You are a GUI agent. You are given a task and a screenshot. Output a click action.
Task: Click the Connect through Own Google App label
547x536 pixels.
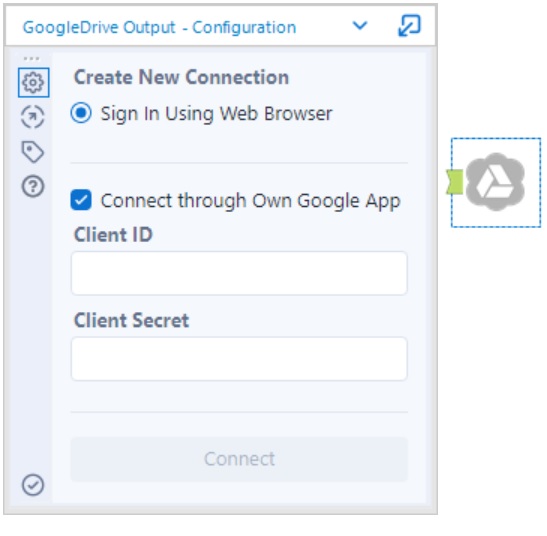point(250,201)
